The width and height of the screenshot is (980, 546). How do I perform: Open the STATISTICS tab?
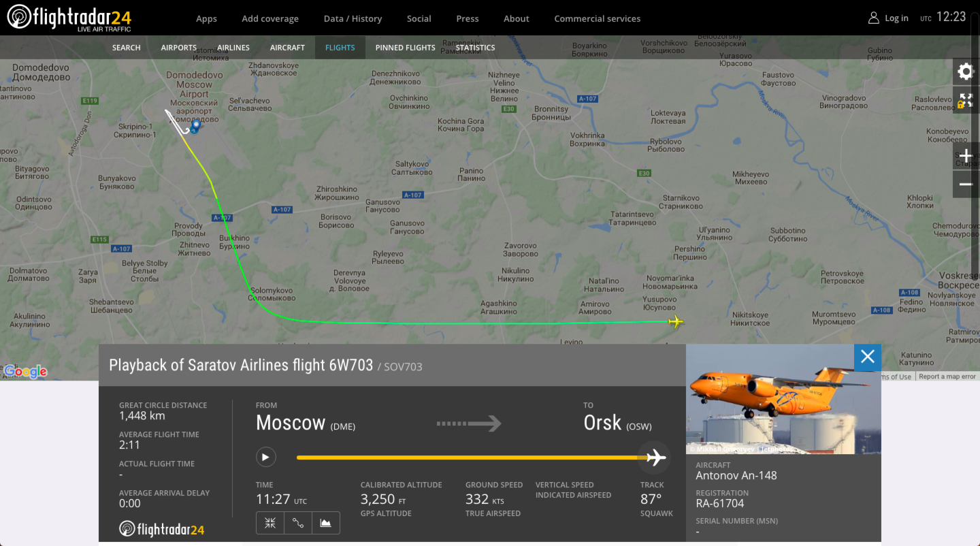(475, 48)
